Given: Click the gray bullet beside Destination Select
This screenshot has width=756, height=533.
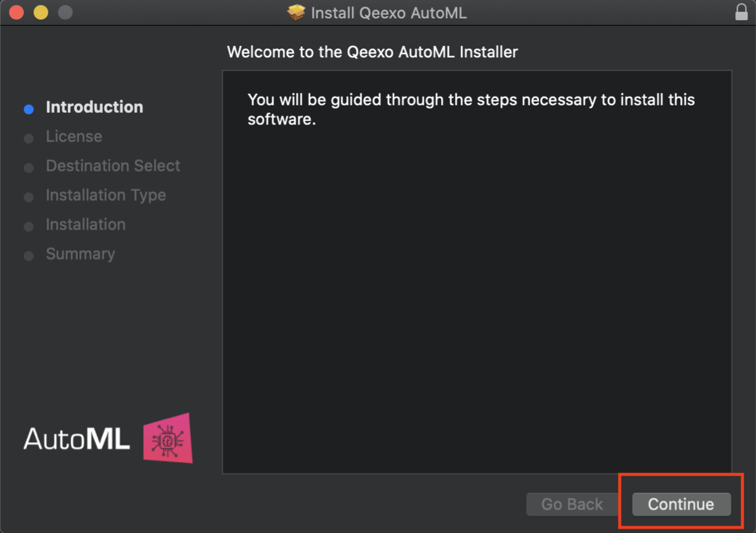Looking at the screenshot, I should (28, 168).
